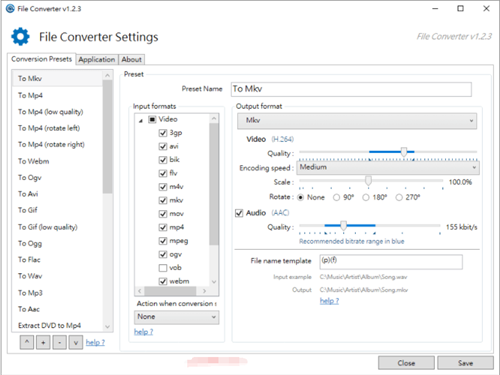The width and height of the screenshot is (500, 375).
Task: Click the Scale slider thumb
Action: (x=368, y=181)
